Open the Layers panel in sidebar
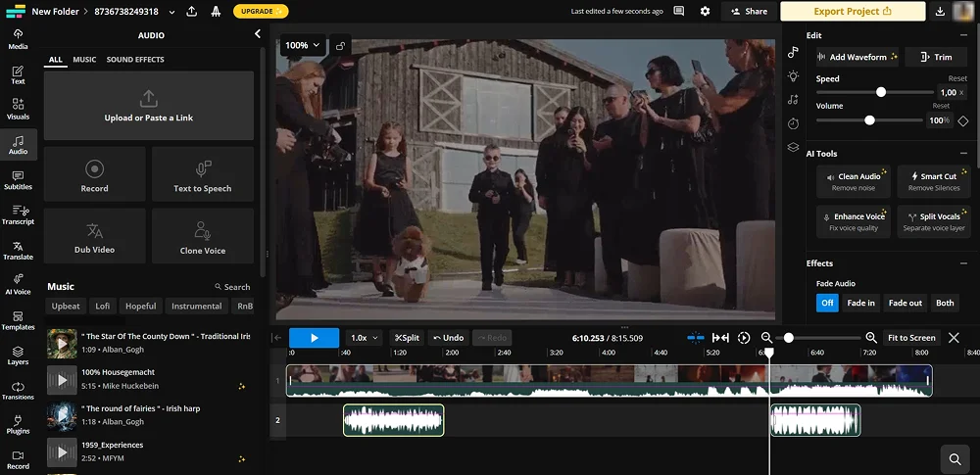Image resolution: width=980 pixels, height=475 pixels. tap(18, 354)
